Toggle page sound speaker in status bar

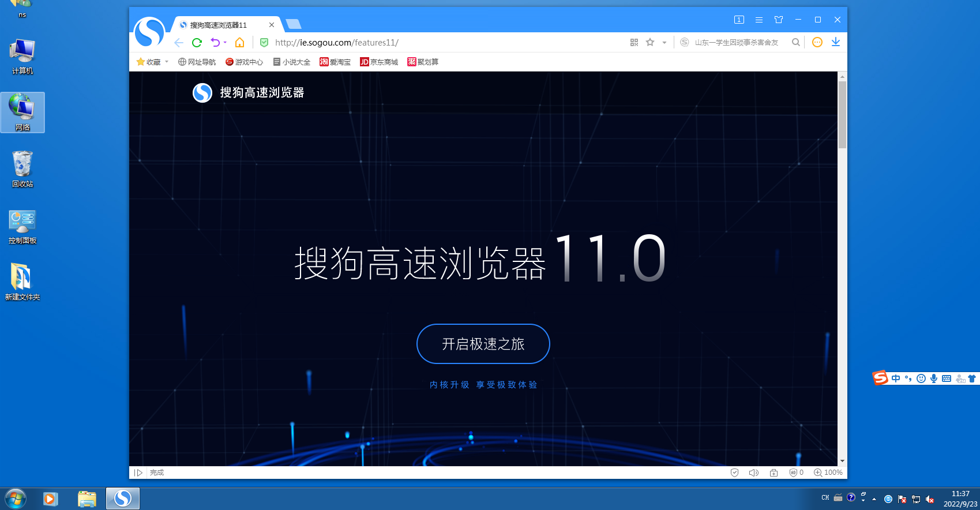[753, 472]
